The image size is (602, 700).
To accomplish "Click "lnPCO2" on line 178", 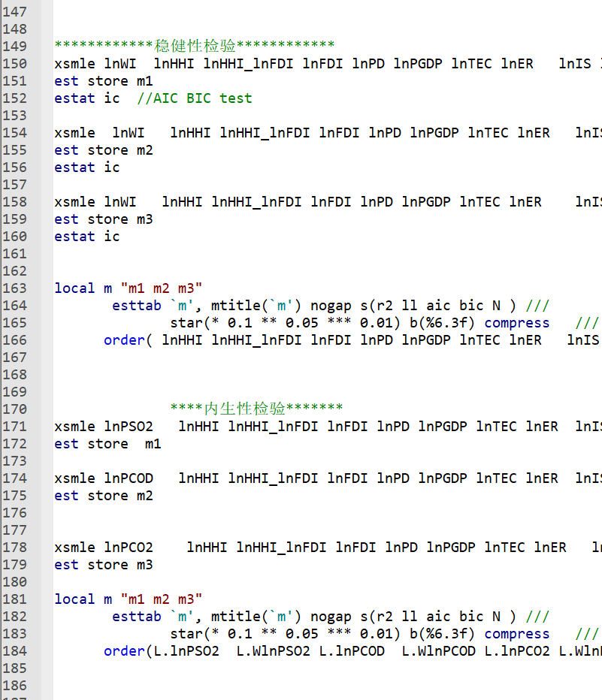I will (129, 548).
